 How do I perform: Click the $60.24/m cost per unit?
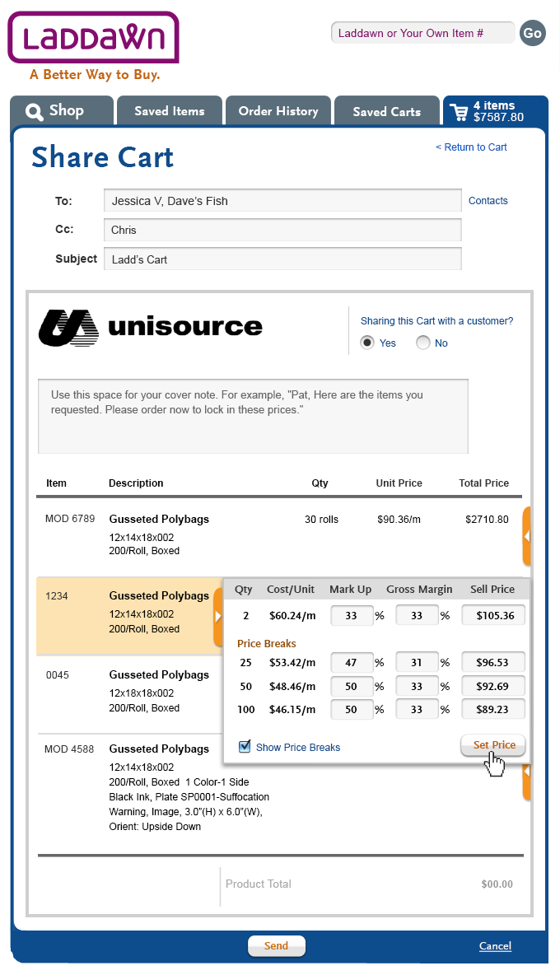coord(292,616)
